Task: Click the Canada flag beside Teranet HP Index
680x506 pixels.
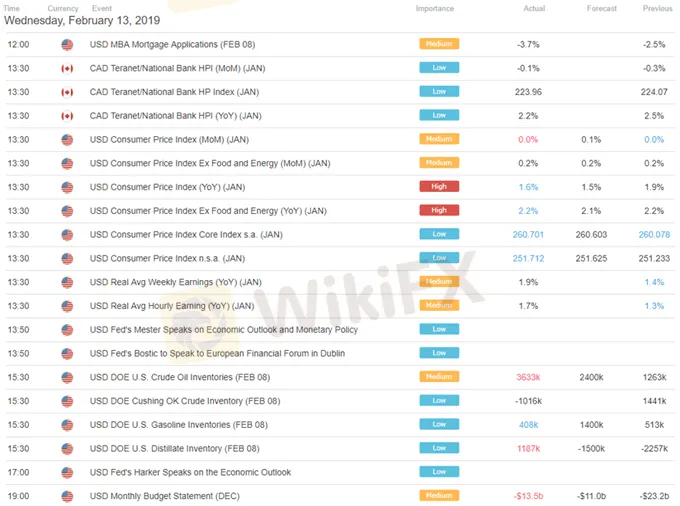Action: point(67,92)
